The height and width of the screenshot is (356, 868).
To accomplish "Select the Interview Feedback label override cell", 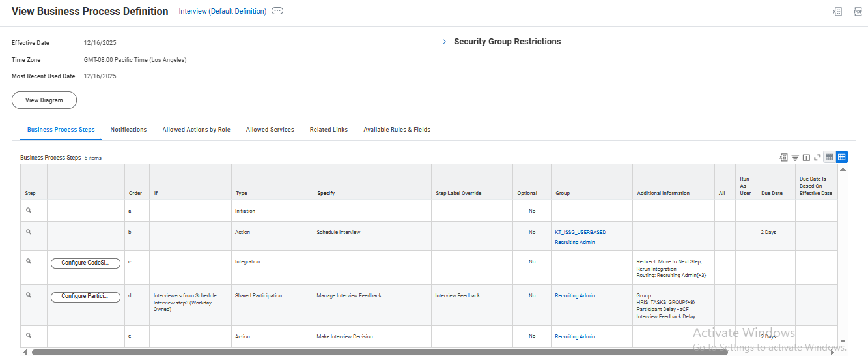I will click(x=472, y=305).
